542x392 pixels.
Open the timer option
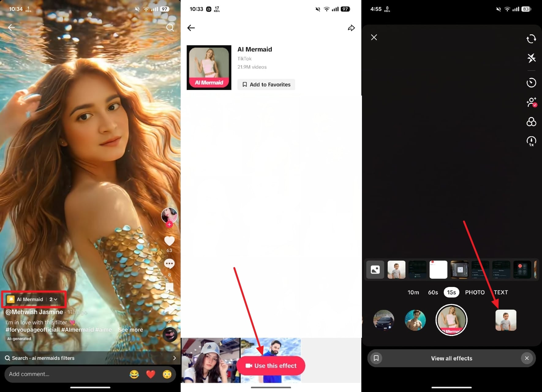(x=531, y=83)
